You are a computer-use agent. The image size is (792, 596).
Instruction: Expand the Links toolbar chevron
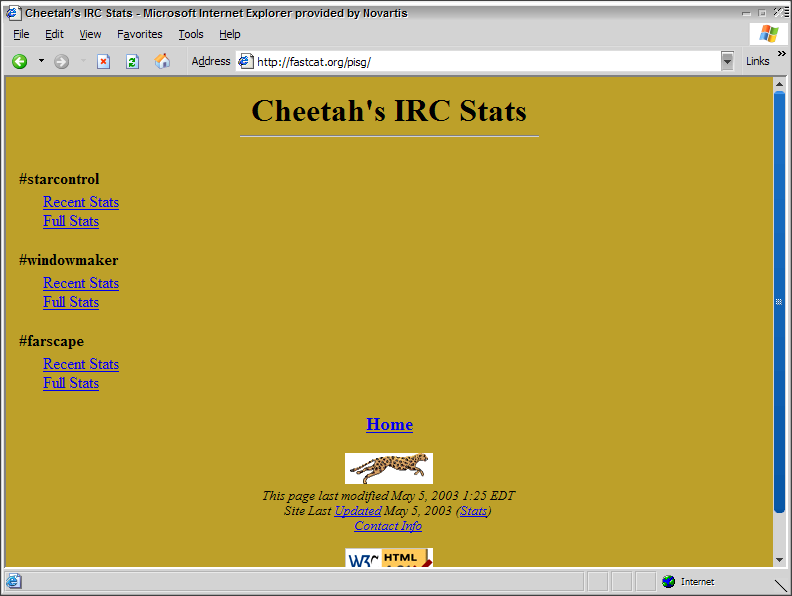coord(781,54)
